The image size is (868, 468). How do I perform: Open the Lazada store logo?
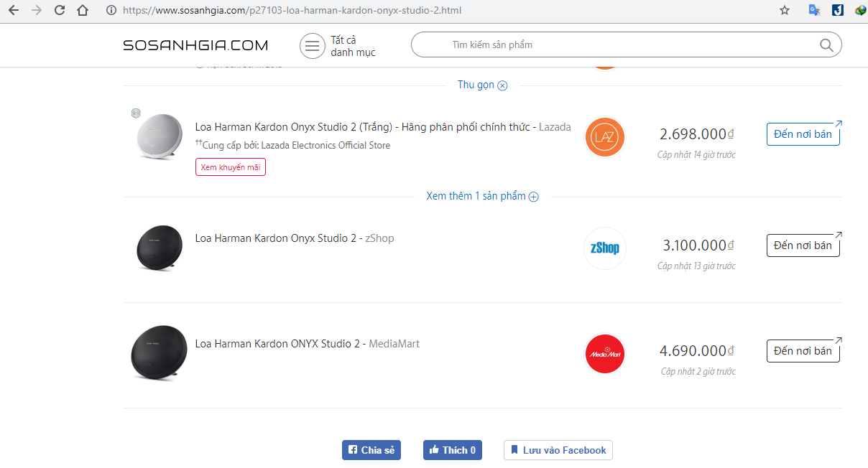point(604,137)
